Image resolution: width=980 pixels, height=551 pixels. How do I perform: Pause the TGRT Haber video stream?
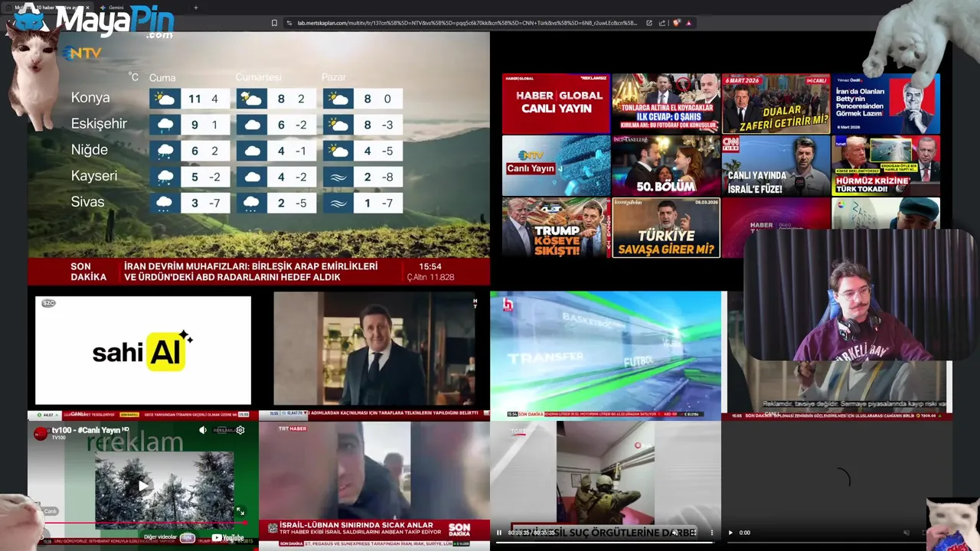[499, 533]
